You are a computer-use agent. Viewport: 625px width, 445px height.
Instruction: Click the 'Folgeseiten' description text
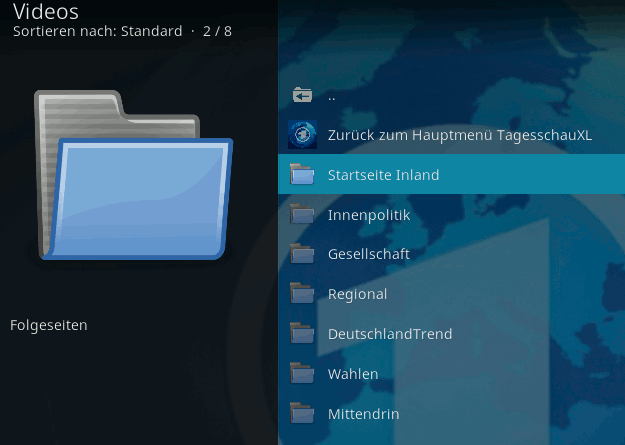[49, 325]
